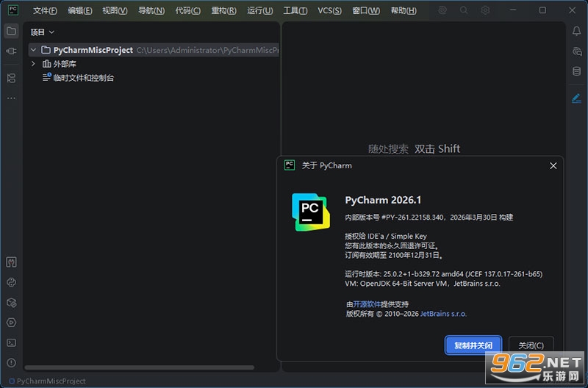588x388 pixels.
Task: Open IDE settings gear icon
Action: click(x=485, y=10)
